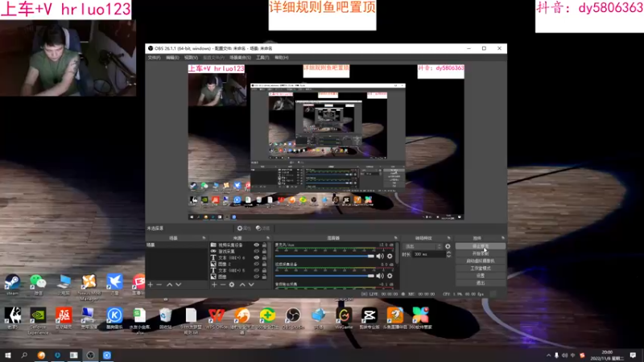
Task: Open WeGame desktop shortcut
Action: pos(344,319)
